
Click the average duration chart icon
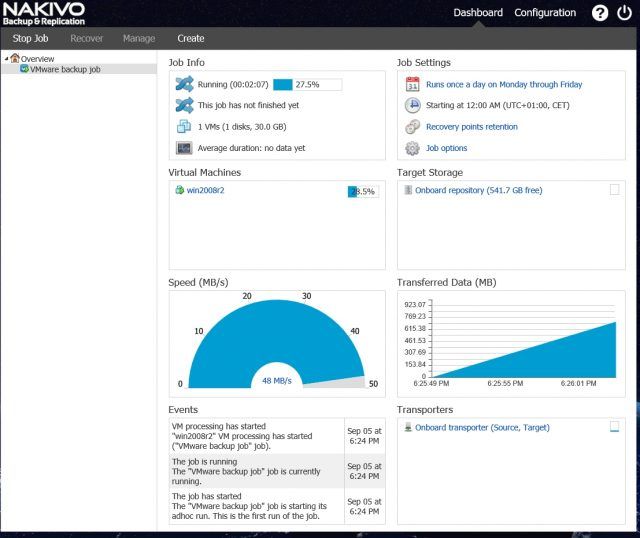[184, 148]
